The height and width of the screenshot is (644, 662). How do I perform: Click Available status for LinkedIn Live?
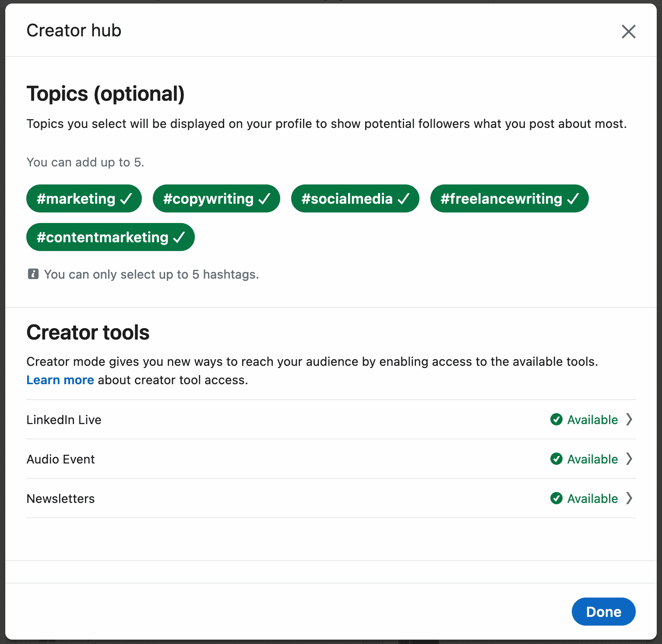pyautogui.click(x=592, y=420)
